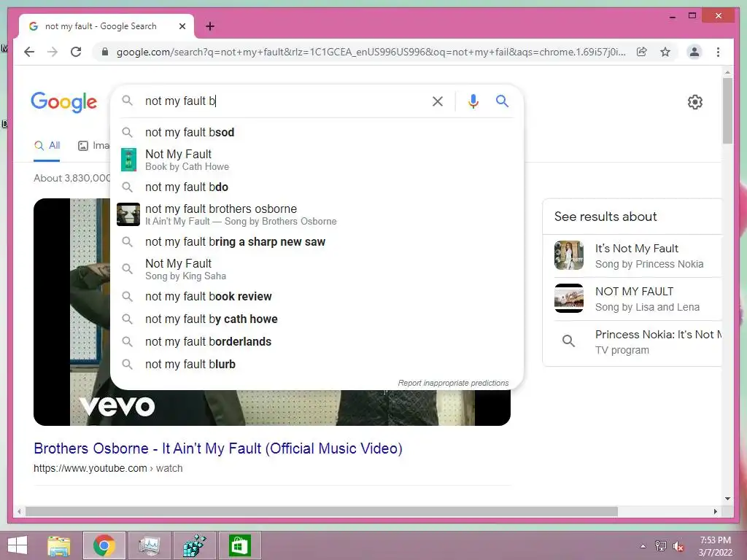747x560 pixels.
Task: Click the blue magnifier search button
Action: (502, 101)
